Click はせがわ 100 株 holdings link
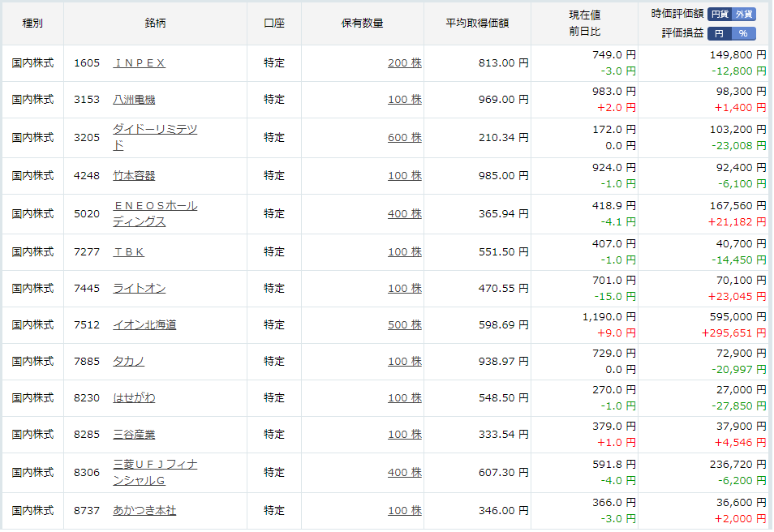 [405, 397]
